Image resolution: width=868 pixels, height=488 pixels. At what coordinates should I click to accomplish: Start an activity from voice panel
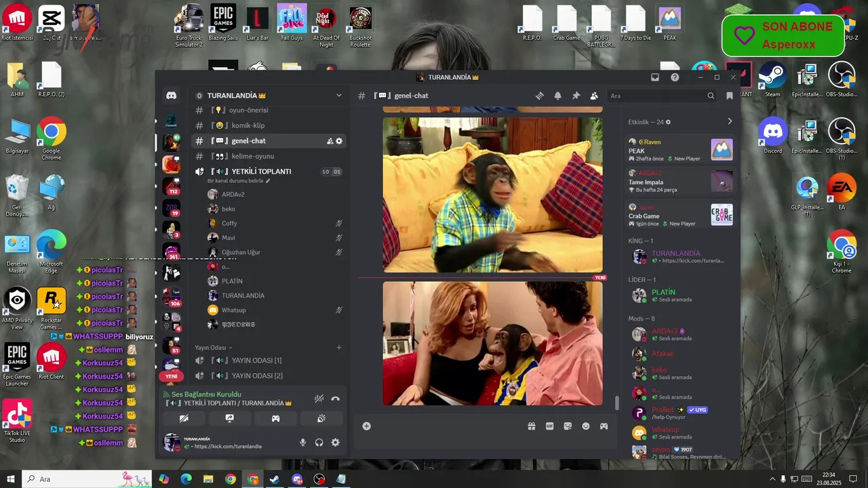point(275,418)
